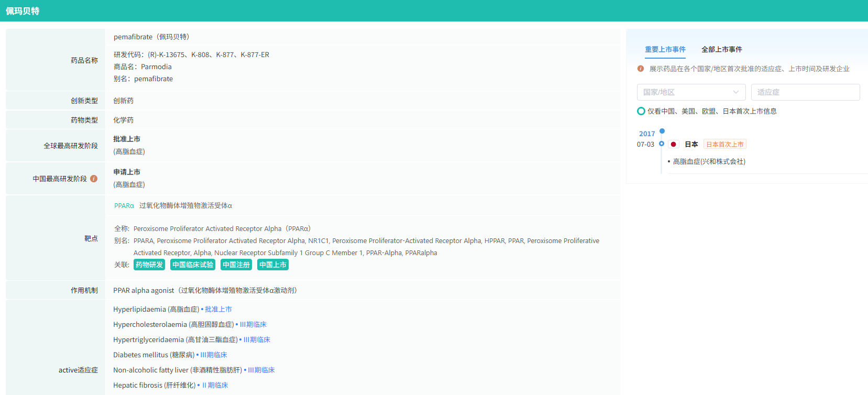Switch to 全部上市事件 tab
This screenshot has width=868, height=395.
tap(722, 49)
